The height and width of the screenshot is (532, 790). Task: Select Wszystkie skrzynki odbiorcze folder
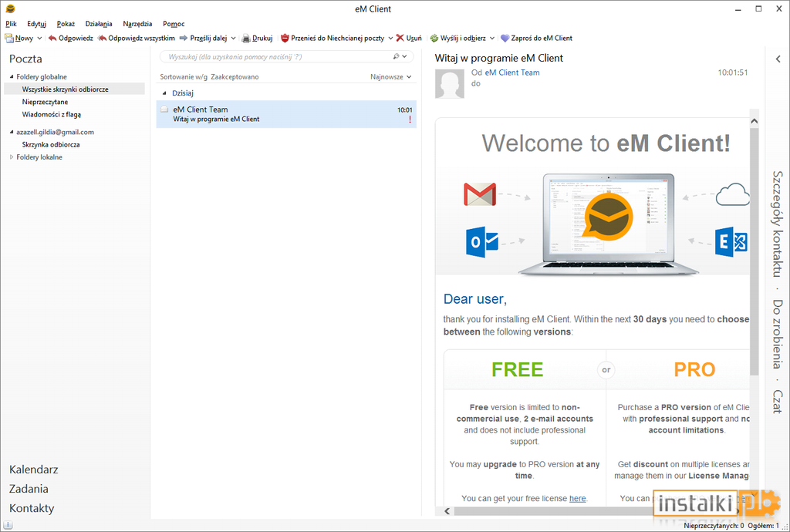point(74,89)
